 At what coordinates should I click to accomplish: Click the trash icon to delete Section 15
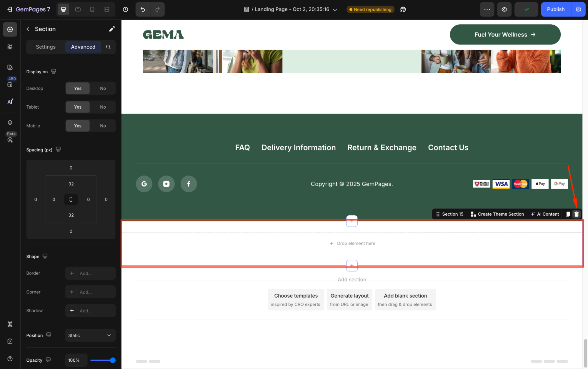(576, 214)
